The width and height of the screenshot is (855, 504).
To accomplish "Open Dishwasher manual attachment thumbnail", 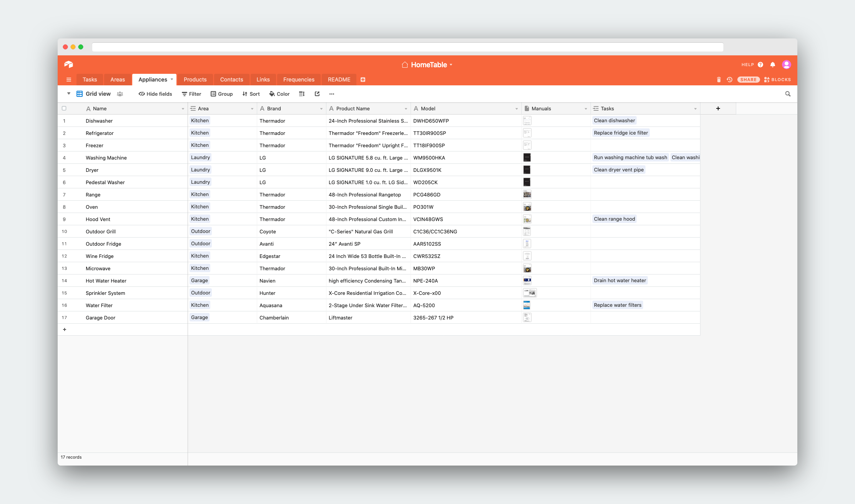I will 527,121.
